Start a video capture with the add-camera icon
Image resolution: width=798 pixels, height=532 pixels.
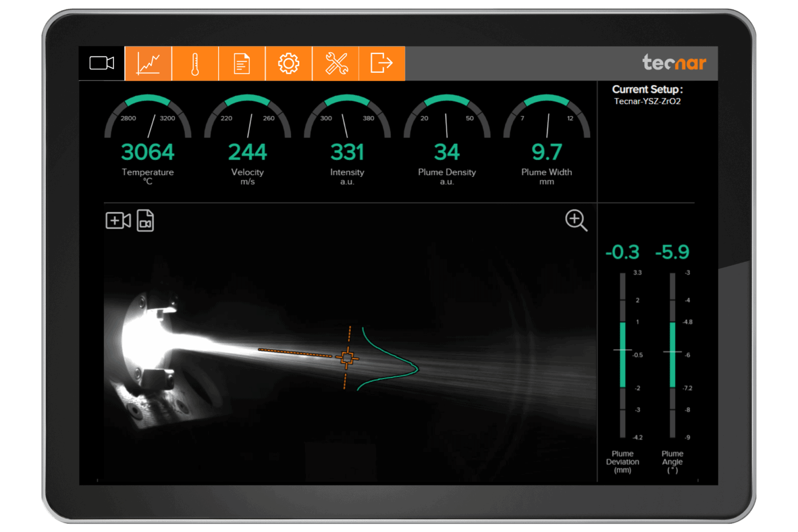point(117,220)
